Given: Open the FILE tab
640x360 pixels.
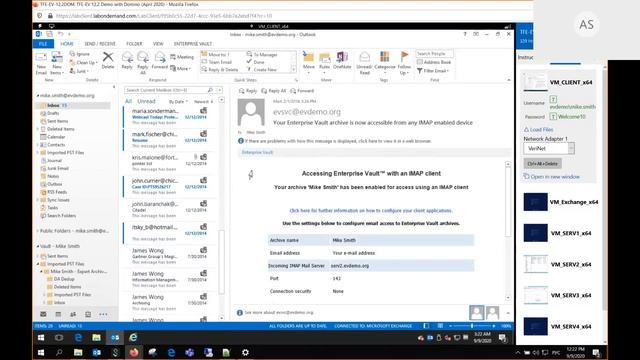Looking at the screenshot, I should pos(43,44).
